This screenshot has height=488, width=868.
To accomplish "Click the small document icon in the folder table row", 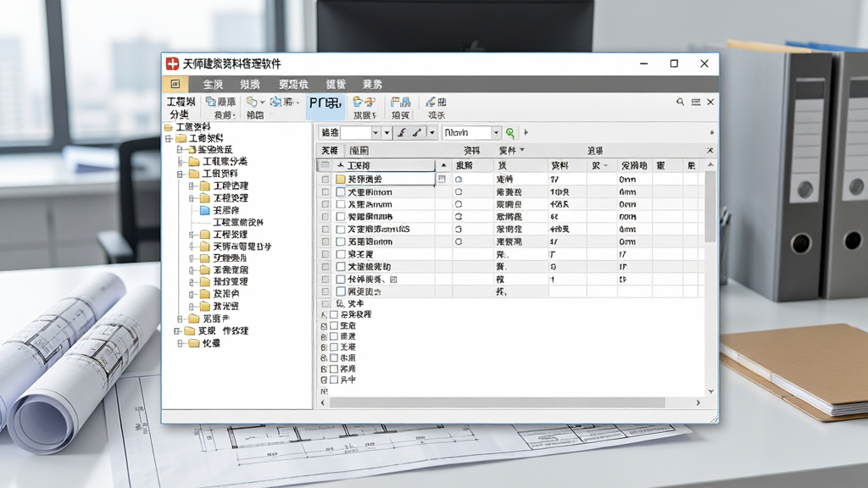I will point(441,179).
